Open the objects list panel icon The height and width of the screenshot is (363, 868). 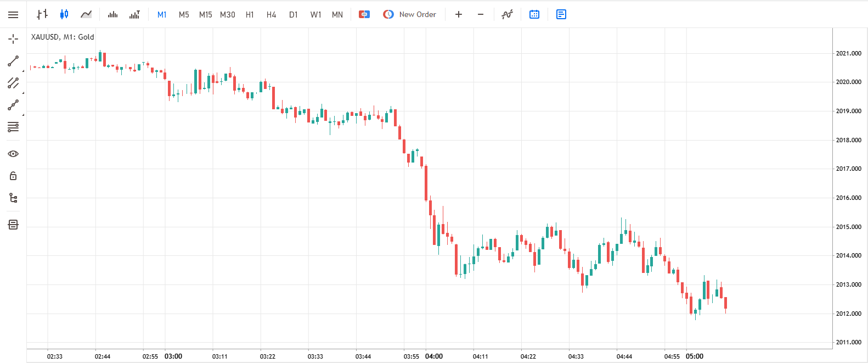[x=13, y=225]
